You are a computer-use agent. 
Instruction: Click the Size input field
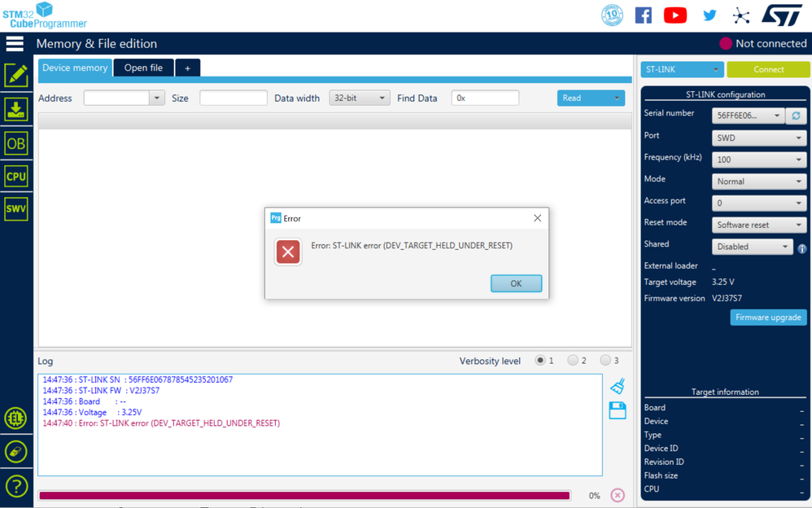coord(234,98)
